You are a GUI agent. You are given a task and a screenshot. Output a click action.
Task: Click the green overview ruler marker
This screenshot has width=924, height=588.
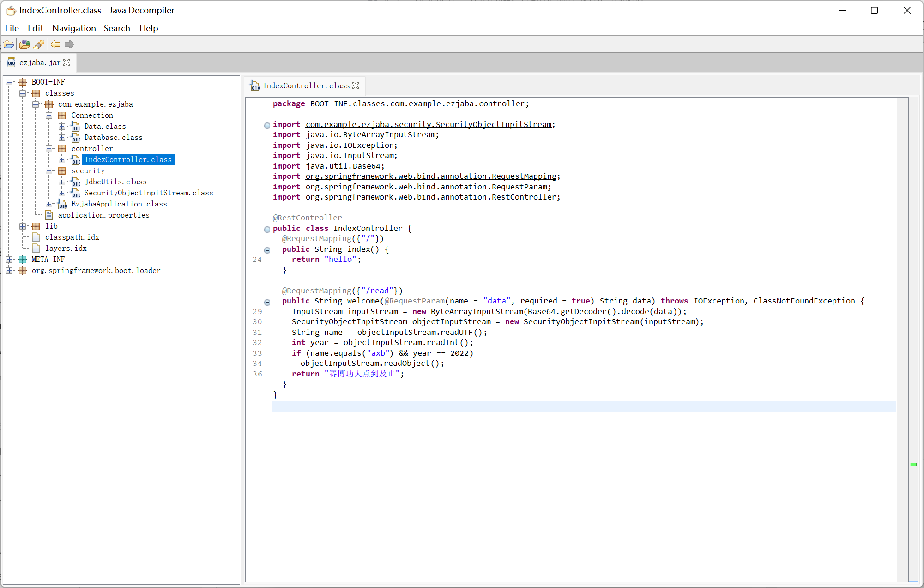[913, 464]
